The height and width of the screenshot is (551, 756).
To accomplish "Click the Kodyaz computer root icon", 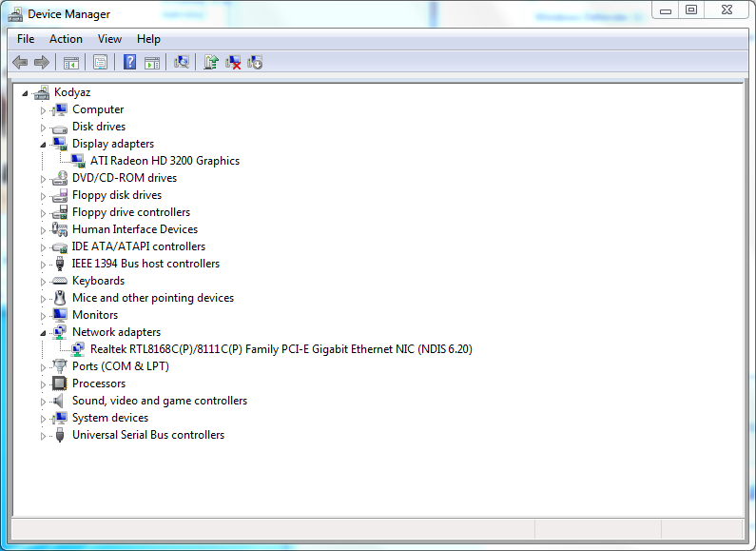I will [42, 92].
